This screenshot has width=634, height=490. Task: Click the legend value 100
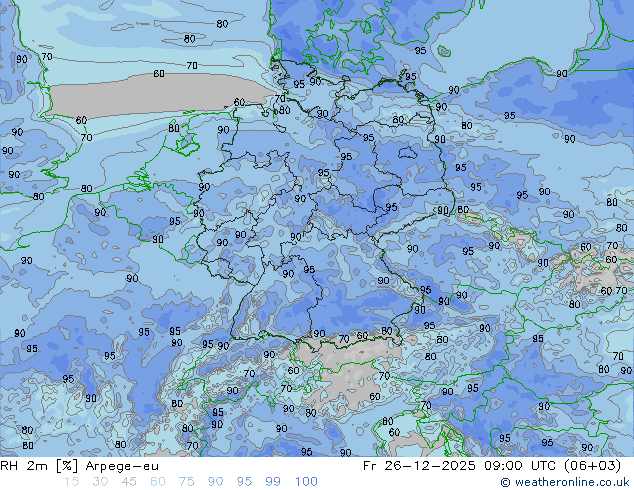point(306,482)
